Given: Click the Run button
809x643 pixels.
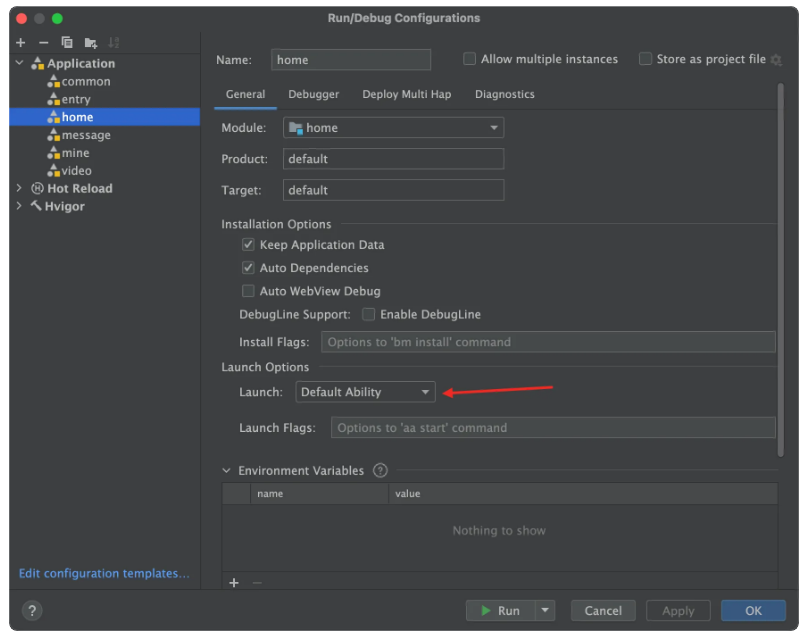Looking at the screenshot, I should pyautogui.click(x=500, y=611).
